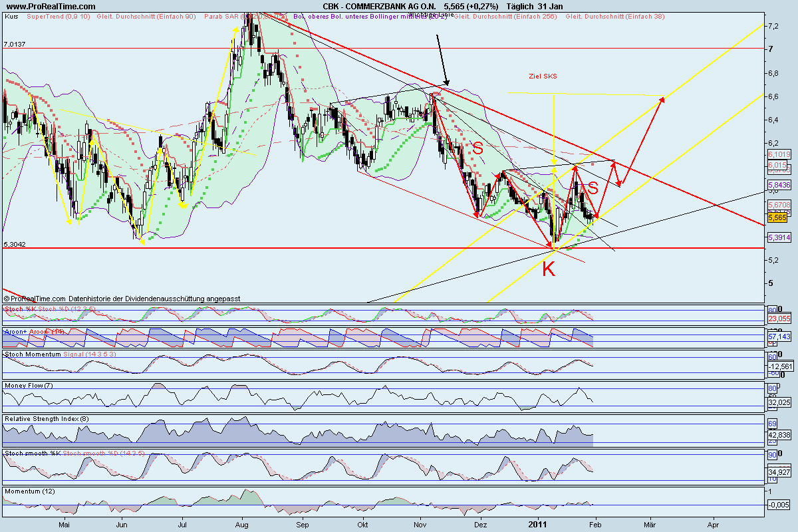Select the 'Stoch smooth %K' indicator label
This screenshot has height=532, width=798.
click(x=31, y=453)
